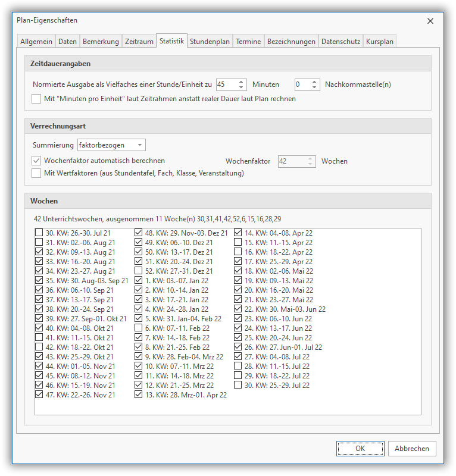The image size is (456, 476).
Task: Go to the Datenschutz tab
Action: pyautogui.click(x=340, y=42)
